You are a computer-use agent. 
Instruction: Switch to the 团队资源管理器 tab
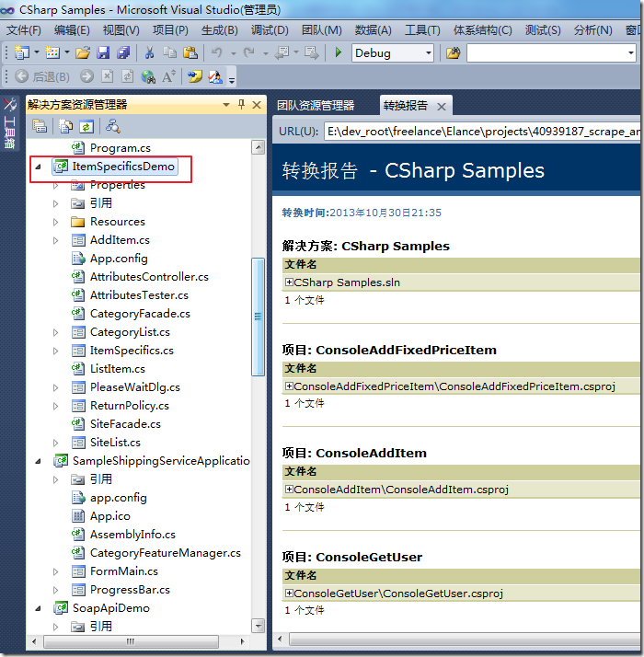coord(316,105)
